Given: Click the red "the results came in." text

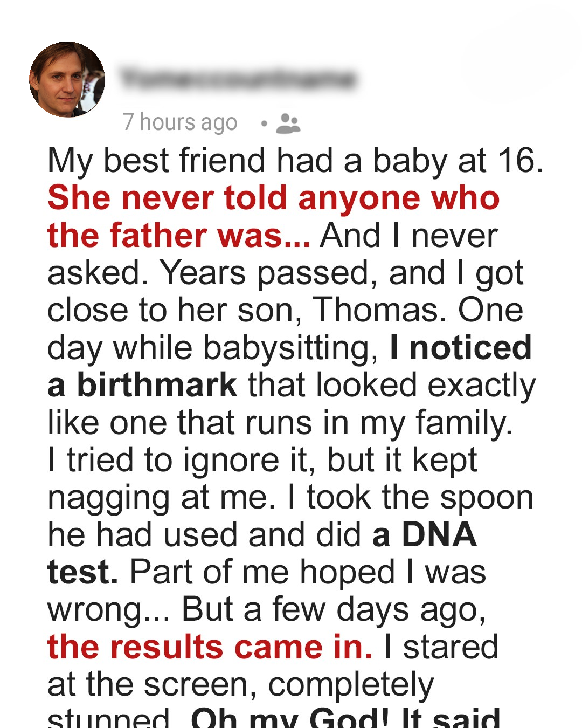Looking at the screenshot, I should click(x=210, y=647).
